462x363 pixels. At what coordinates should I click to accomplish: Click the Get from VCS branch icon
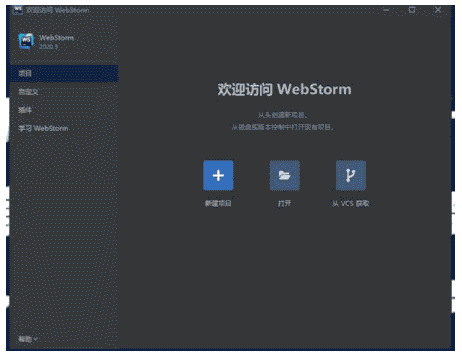(351, 176)
